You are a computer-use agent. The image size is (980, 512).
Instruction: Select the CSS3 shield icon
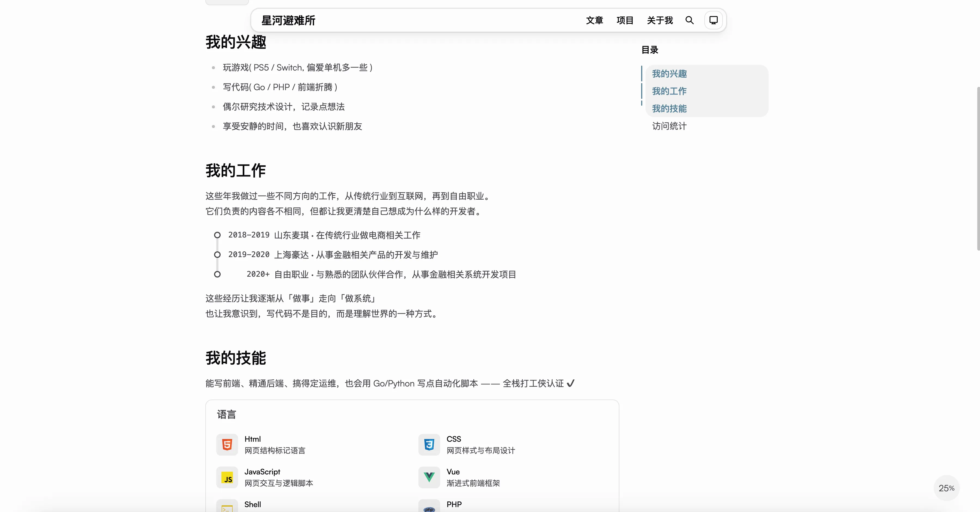click(429, 444)
